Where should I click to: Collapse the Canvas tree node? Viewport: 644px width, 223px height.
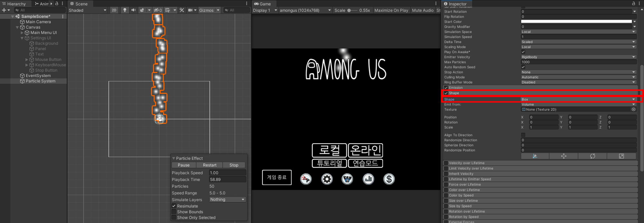[17, 27]
